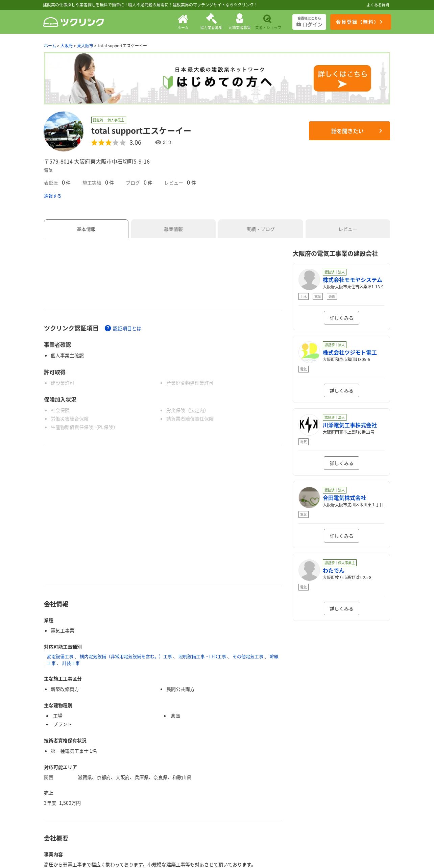Click 認証済 個人事業主 badge by company name

pyautogui.click(x=108, y=120)
